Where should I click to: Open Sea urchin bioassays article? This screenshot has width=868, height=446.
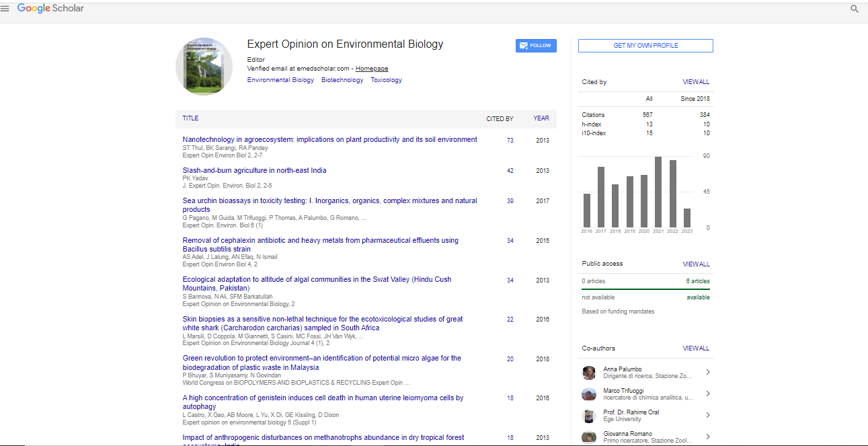[x=330, y=205]
